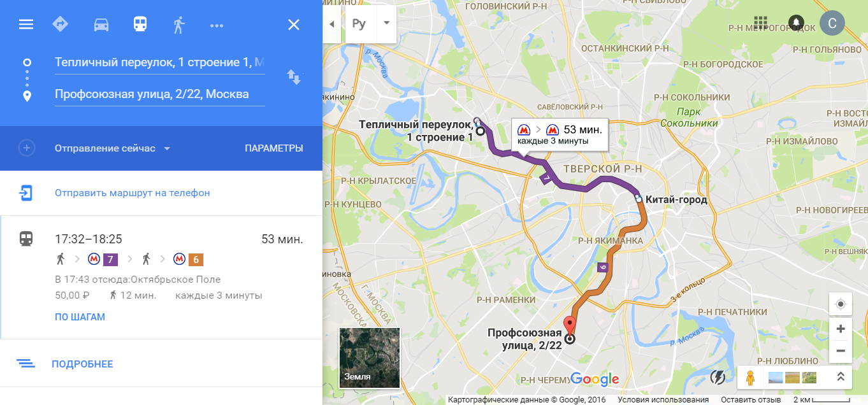The height and width of the screenshot is (405, 868).
Task: Click 'Отправить маршрут на телефон' link
Action: click(x=133, y=193)
